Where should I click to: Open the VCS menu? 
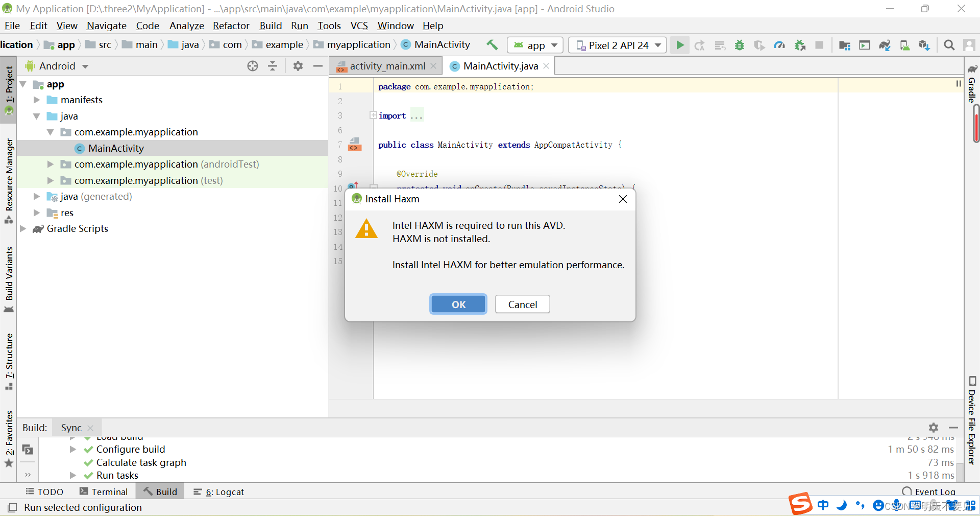(x=359, y=26)
